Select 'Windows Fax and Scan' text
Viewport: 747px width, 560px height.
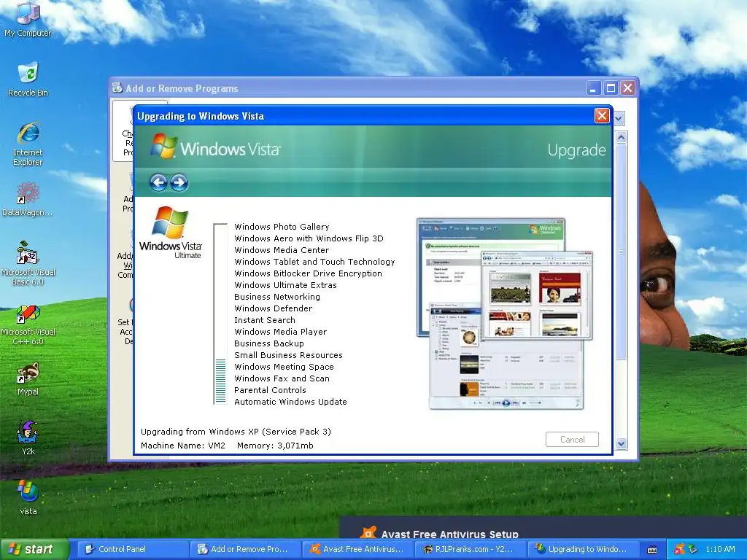tap(282, 378)
